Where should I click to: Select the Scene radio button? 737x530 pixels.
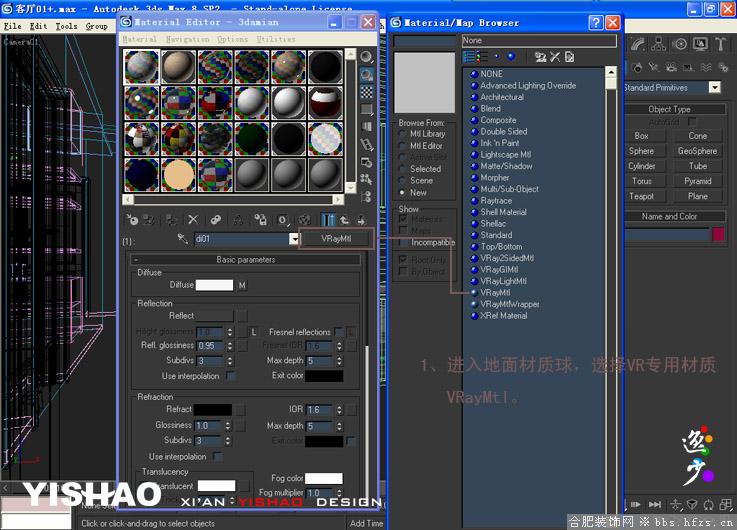pos(402,180)
